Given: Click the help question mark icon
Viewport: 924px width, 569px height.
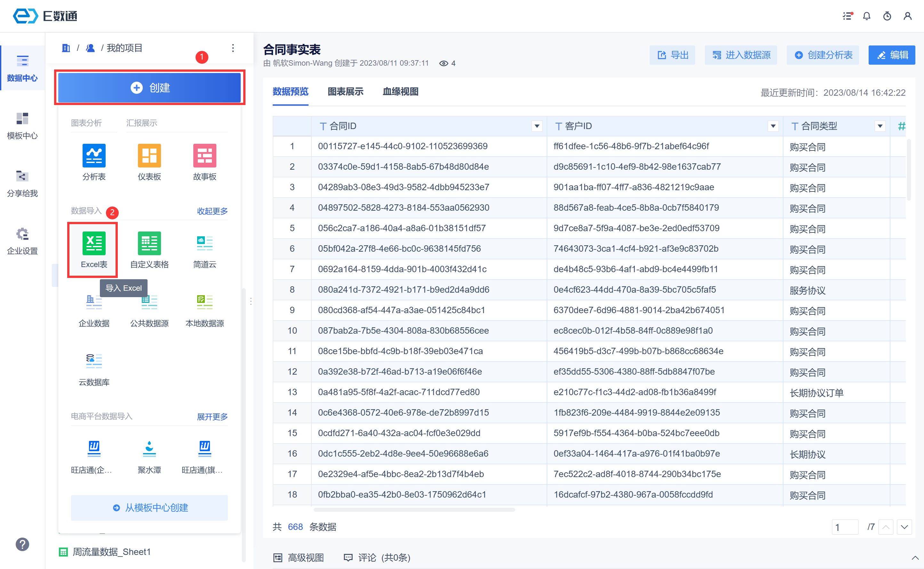Looking at the screenshot, I should point(22,544).
